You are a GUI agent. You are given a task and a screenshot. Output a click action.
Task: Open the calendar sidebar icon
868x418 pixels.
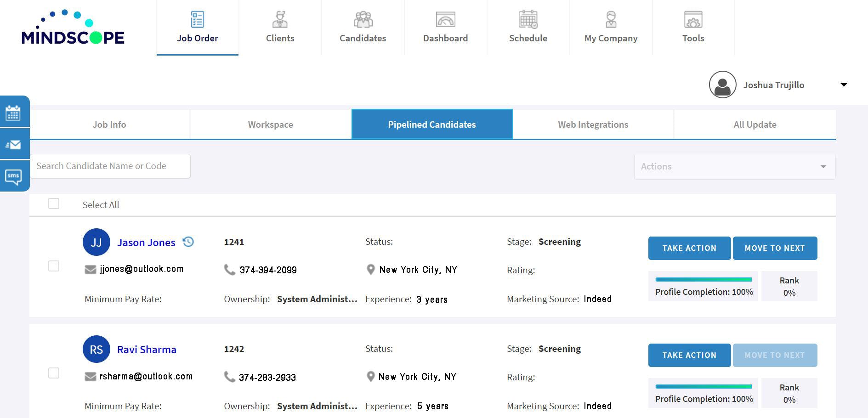click(x=13, y=113)
